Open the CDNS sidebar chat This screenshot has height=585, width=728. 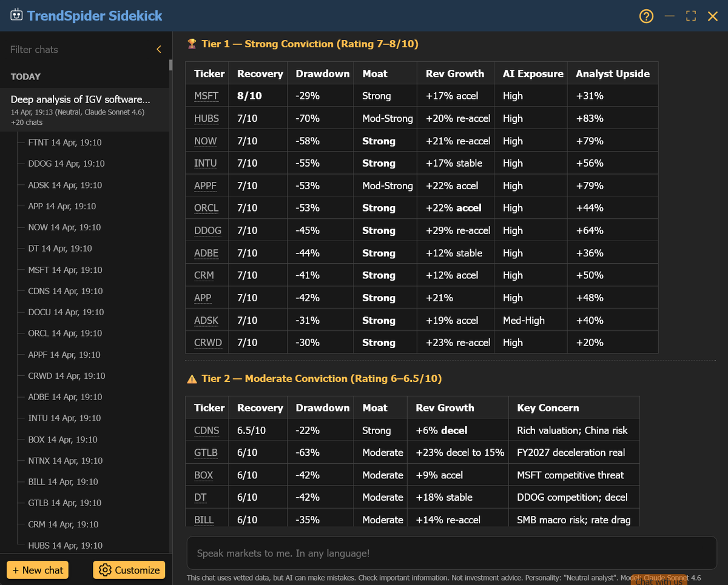[64, 291]
